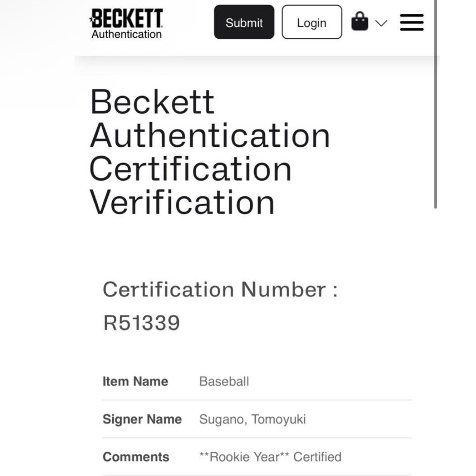Click the Comments row text
The width and height of the screenshot is (476, 476).
click(270, 457)
